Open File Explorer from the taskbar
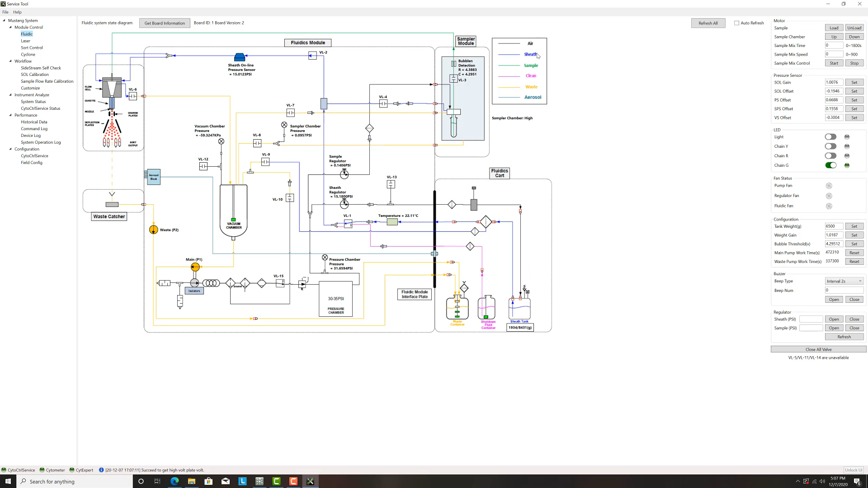 coord(192,481)
